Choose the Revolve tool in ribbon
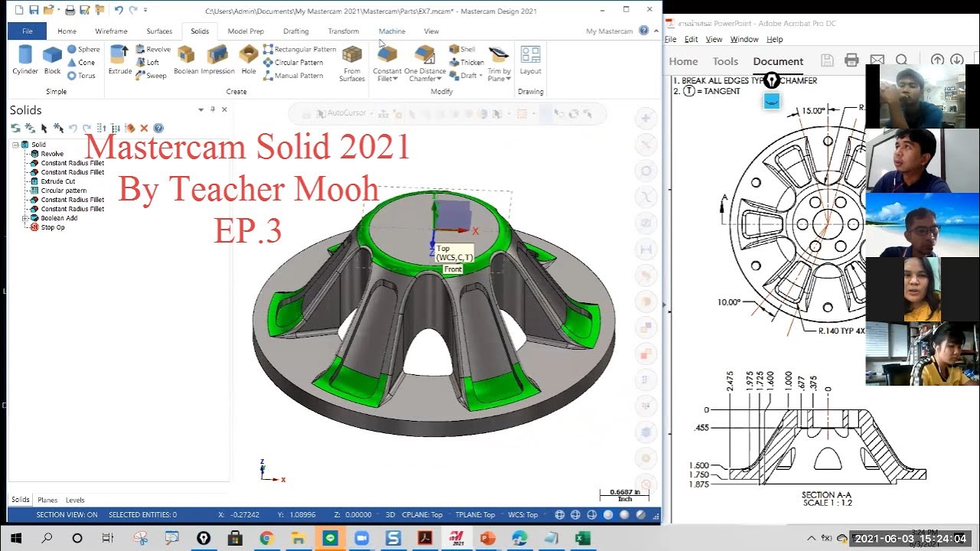Viewport: 980px width, 551px height. [153, 49]
